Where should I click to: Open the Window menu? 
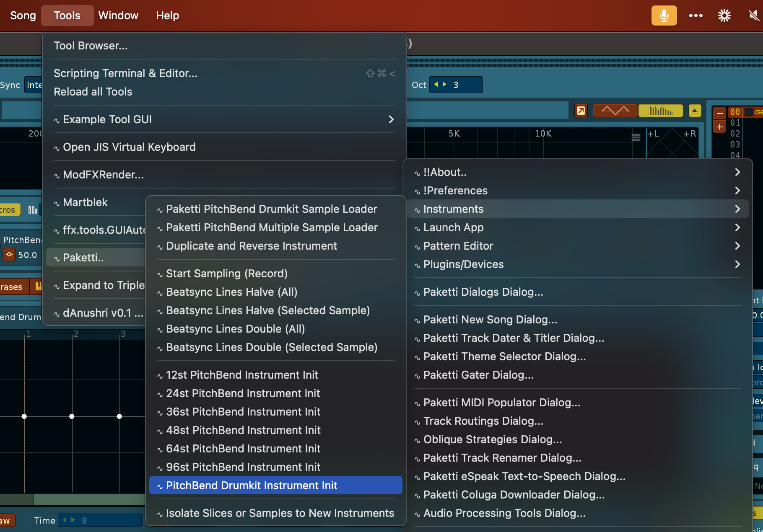(118, 15)
